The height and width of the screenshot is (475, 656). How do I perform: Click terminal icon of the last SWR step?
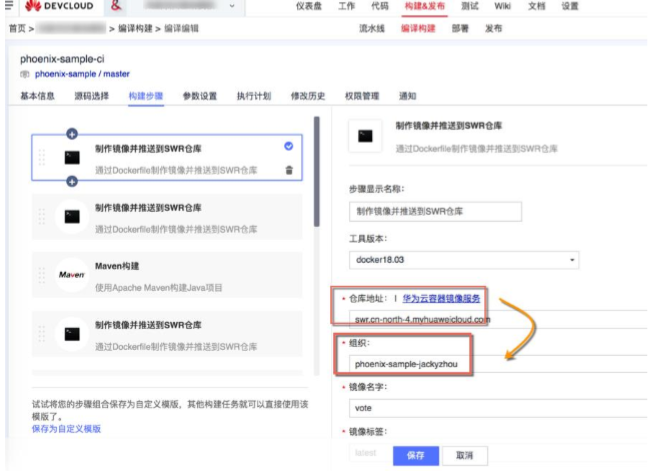[x=72, y=334]
